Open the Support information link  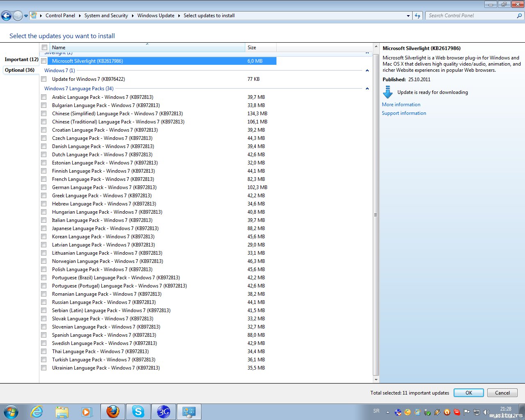(404, 113)
